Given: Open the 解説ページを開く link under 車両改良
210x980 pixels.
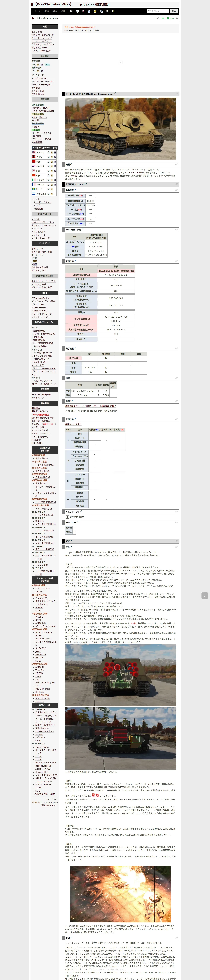Looking at the screenshot, I should (73, 424).
